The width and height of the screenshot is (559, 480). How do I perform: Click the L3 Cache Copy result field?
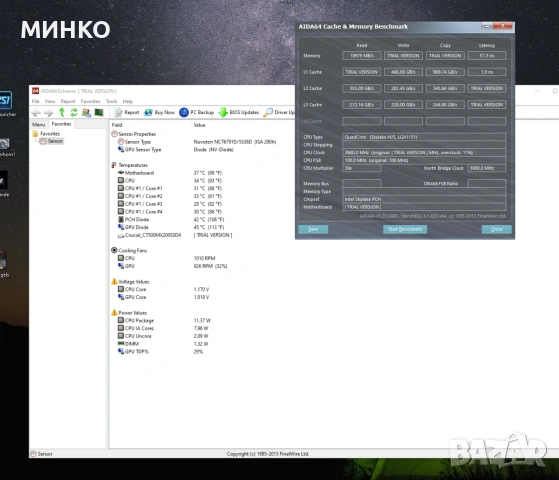pos(445,105)
